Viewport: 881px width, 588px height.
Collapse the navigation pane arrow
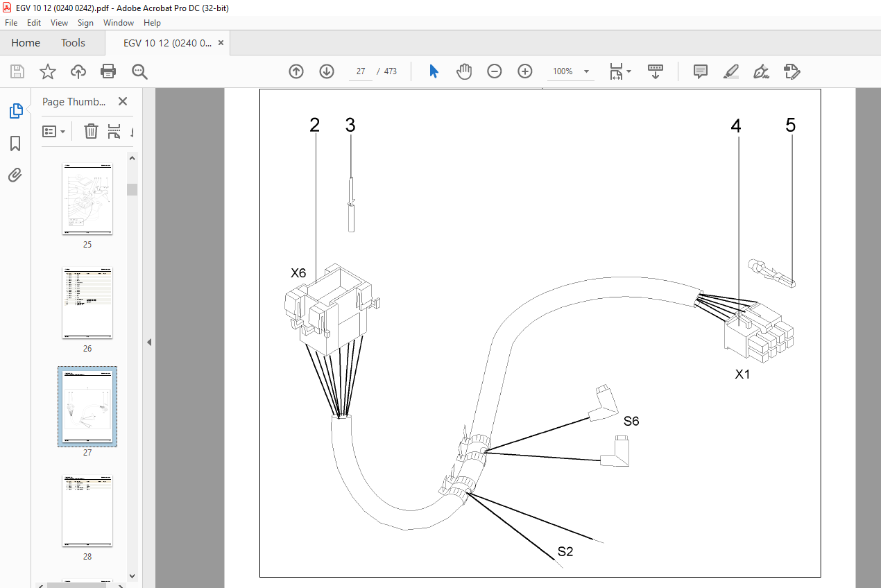coord(148,342)
